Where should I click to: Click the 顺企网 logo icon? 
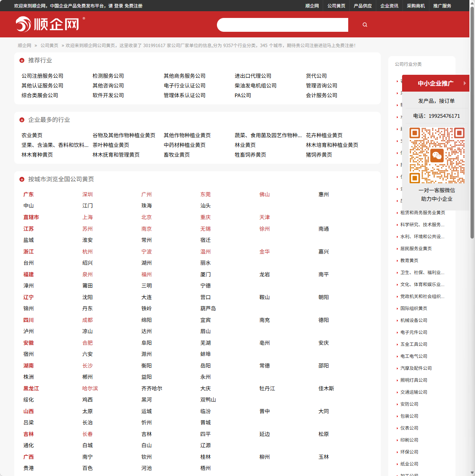click(x=23, y=24)
